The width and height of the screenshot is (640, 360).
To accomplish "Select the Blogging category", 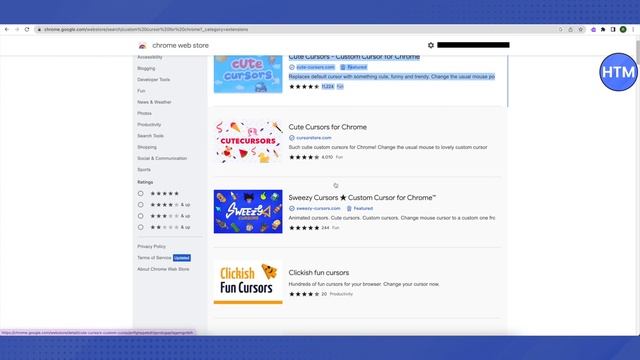I will click(x=146, y=68).
